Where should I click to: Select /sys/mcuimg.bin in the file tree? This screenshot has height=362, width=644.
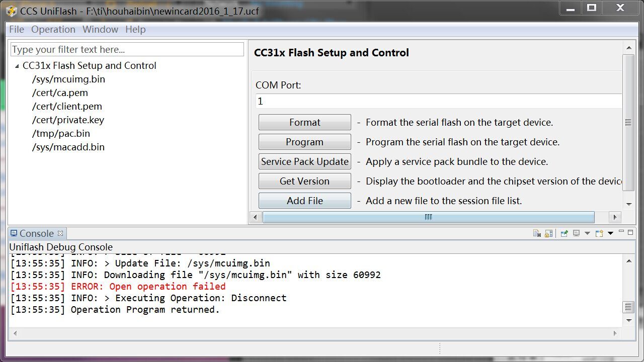click(x=68, y=79)
